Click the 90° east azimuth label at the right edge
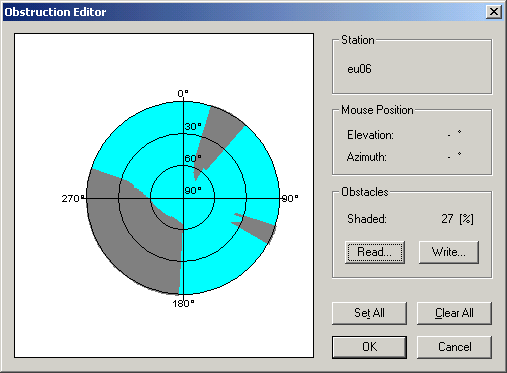Viewport: 507px width, 373px height. click(290, 199)
